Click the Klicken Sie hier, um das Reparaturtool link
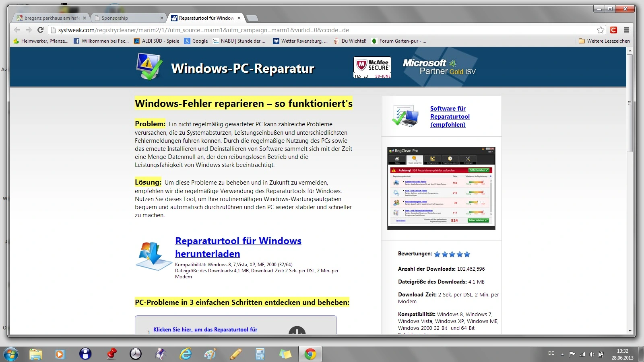This screenshot has height=362, width=644. (x=205, y=329)
